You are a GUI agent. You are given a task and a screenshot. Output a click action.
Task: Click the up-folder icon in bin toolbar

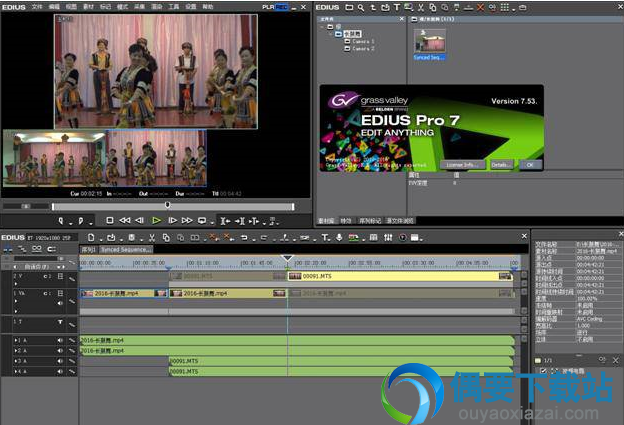tap(373, 7)
